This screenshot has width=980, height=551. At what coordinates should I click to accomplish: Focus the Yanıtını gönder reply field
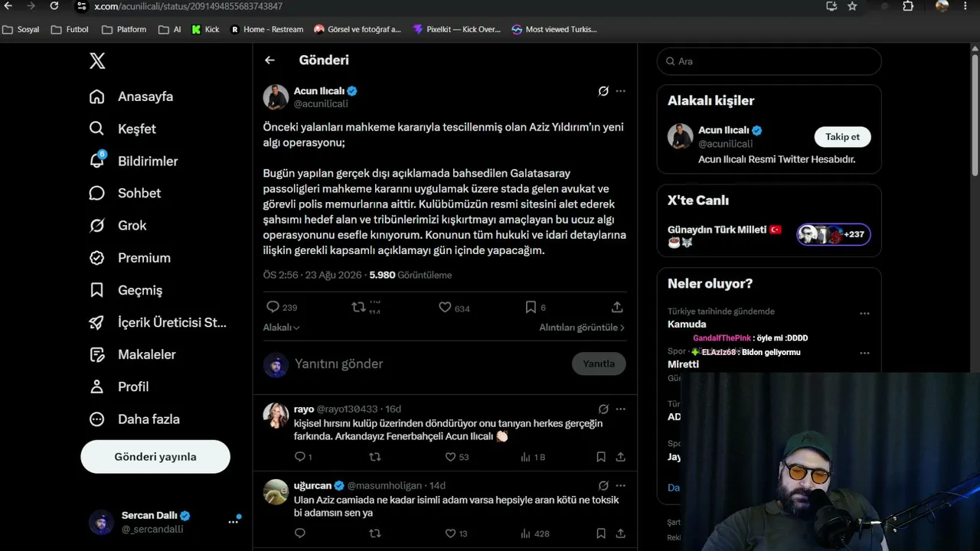coord(429,364)
